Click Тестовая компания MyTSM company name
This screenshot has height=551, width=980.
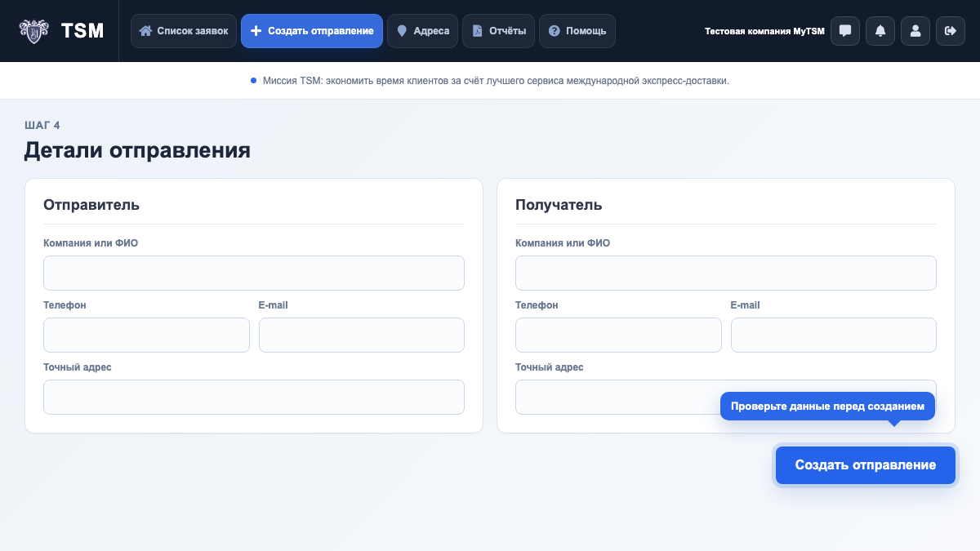click(764, 31)
